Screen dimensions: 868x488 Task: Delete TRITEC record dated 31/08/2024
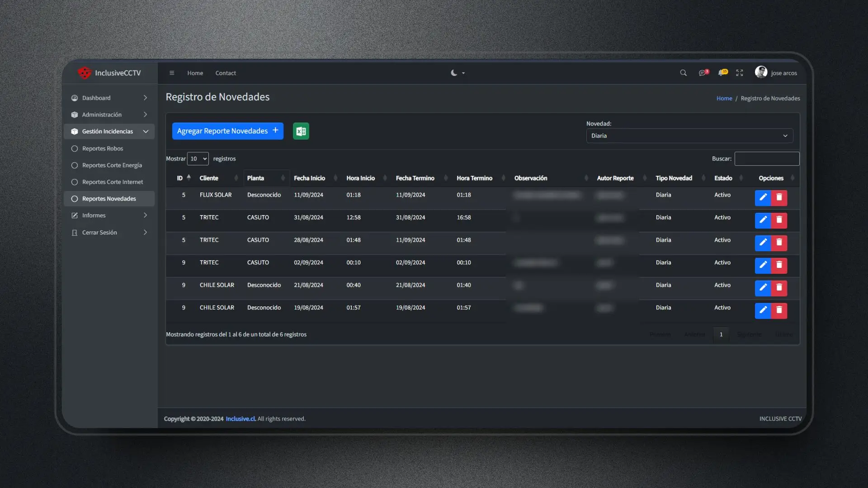pyautogui.click(x=779, y=220)
